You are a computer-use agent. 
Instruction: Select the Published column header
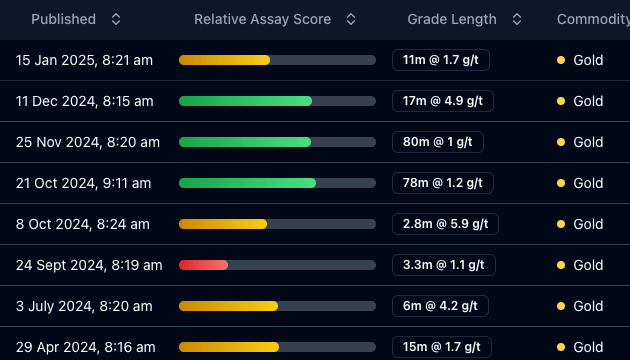tap(63, 19)
